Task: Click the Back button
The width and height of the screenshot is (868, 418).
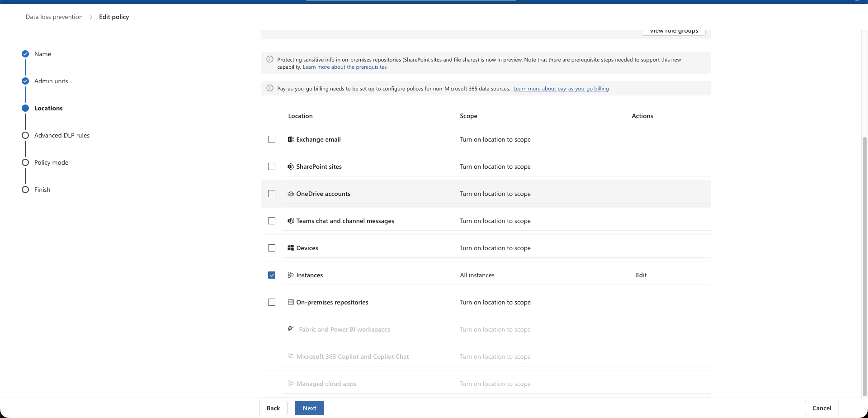Action: pos(273,408)
